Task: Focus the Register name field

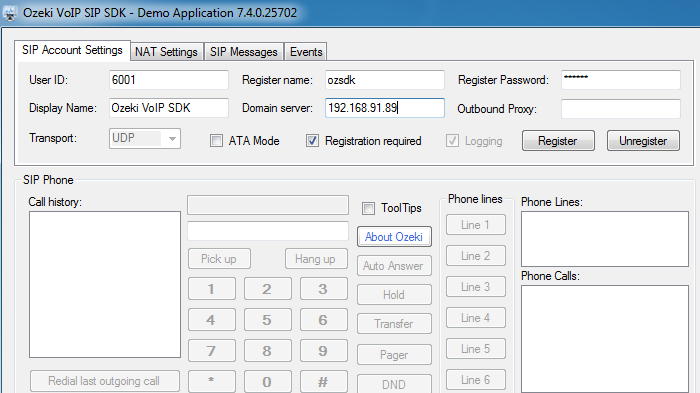Action: [385, 80]
